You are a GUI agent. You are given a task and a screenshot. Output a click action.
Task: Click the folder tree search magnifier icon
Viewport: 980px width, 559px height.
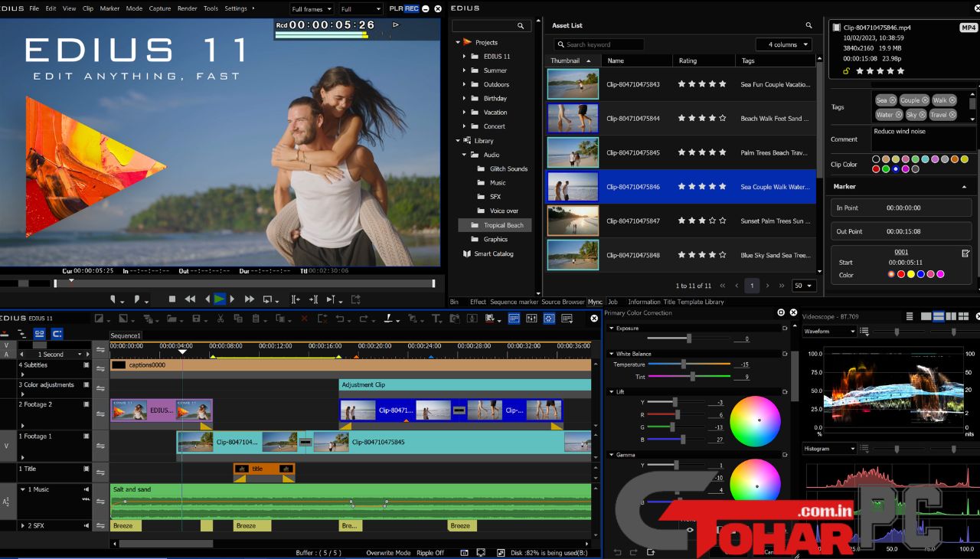[521, 25]
